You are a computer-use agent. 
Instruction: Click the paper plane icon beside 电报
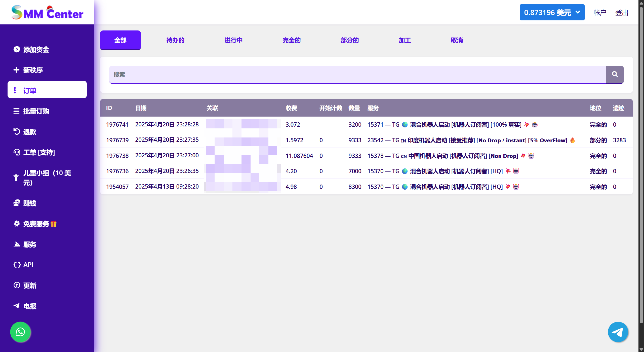coord(17,306)
